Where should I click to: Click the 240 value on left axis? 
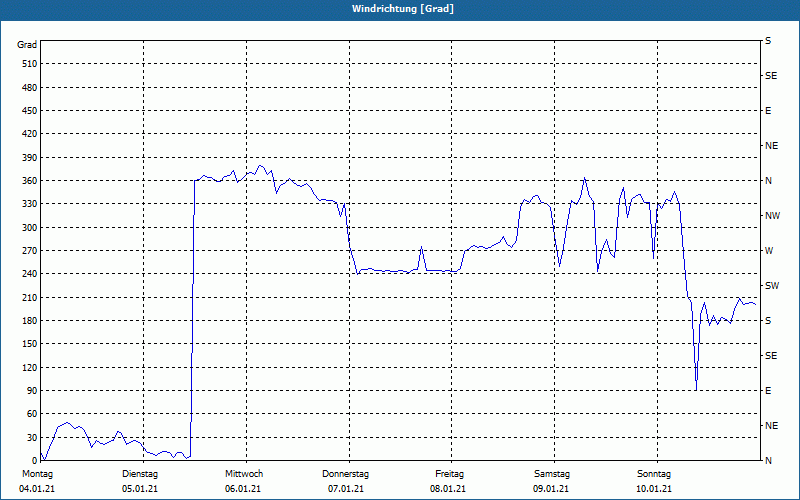click(x=30, y=274)
